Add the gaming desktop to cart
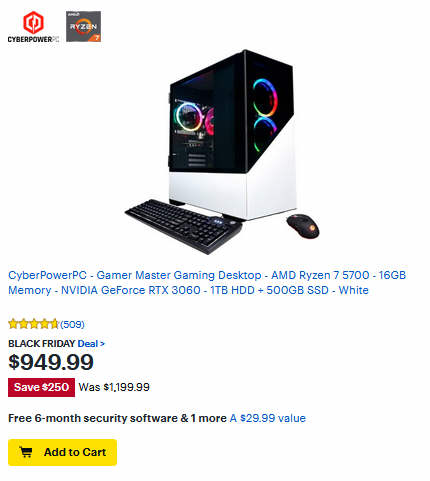 tap(62, 452)
